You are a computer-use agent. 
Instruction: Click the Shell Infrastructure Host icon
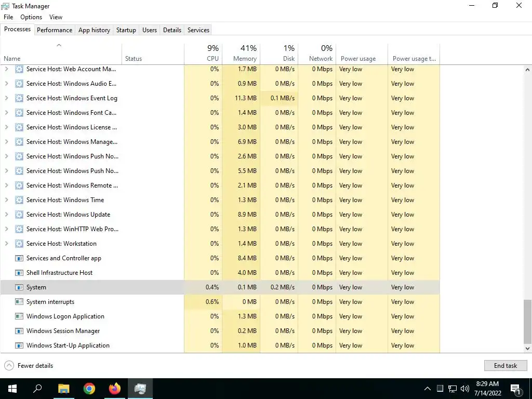click(x=19, y=273)
